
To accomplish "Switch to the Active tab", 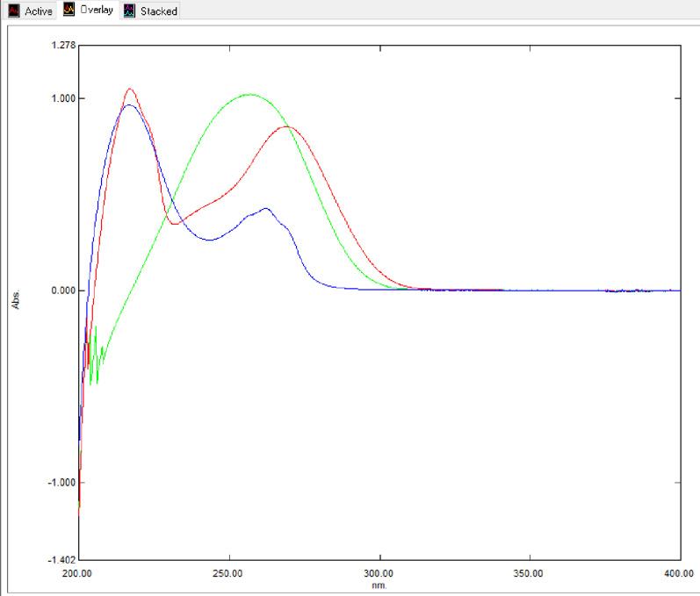I will [x=31, y=11].
